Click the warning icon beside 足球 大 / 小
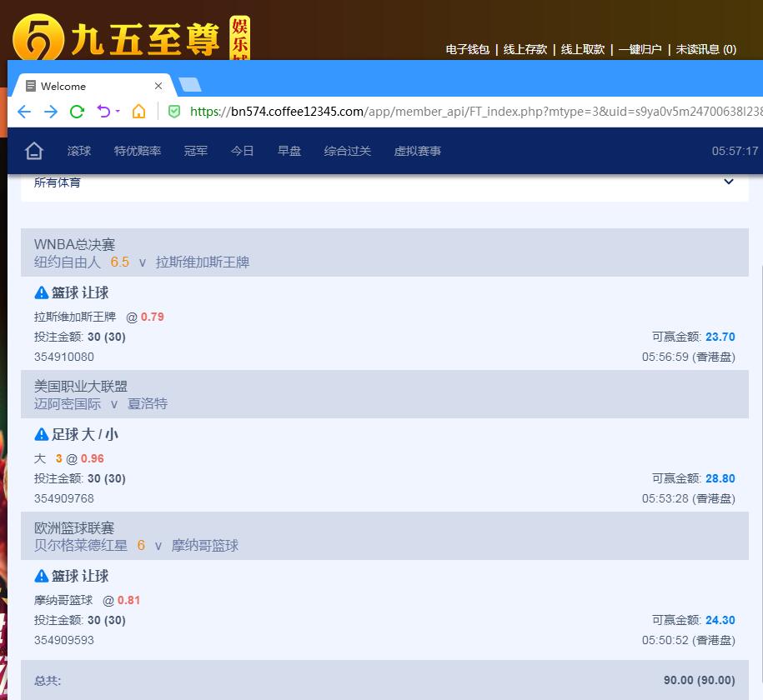This screenshot has height=700, width=763. (42, 434)
